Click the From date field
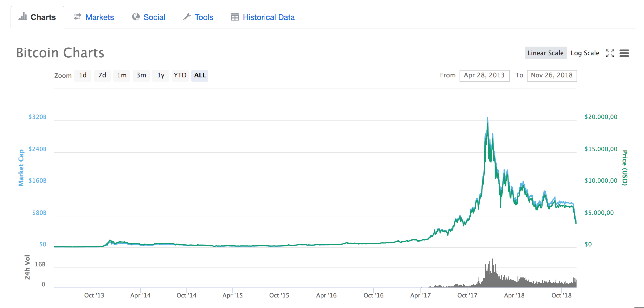Image resolution: width=644 pixels, height=308 pixels. pyautogui.click(x=484, y=76)
